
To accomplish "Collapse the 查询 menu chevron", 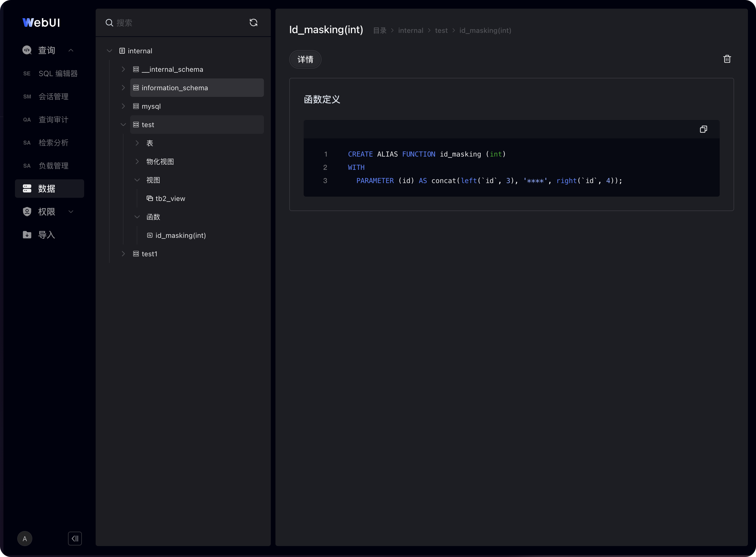I will 71,50.
